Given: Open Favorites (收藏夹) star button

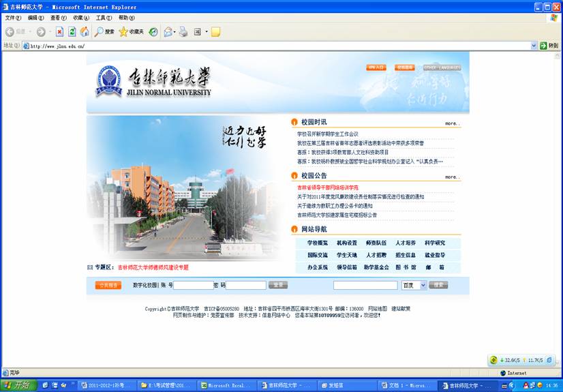Looking at the screenshot, I should coord(131,31).
